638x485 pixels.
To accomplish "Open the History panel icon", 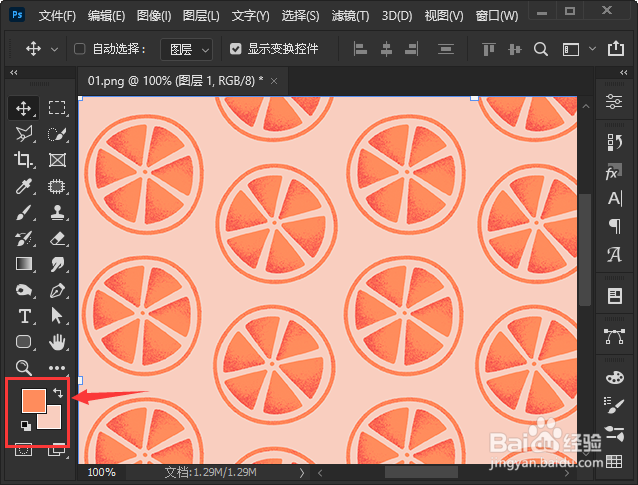I will [x=614, y=142].
